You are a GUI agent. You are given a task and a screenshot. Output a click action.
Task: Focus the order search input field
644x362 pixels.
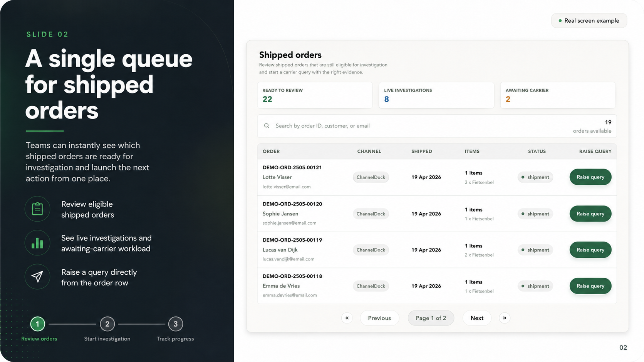click(x=437, y=126)
